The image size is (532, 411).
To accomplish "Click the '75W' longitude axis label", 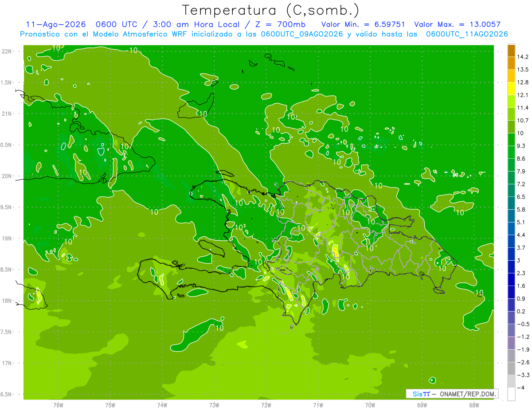I will coord(110,405).
